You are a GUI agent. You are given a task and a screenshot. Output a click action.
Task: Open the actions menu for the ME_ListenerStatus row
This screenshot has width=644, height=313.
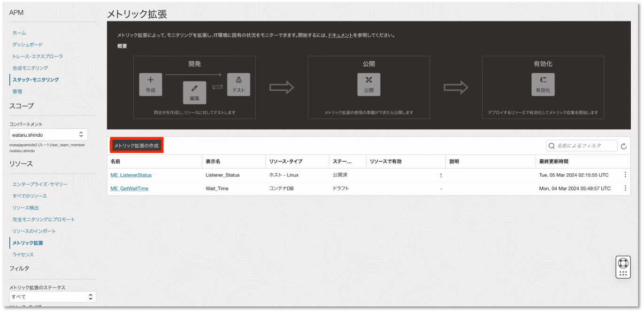coord(625,175)
